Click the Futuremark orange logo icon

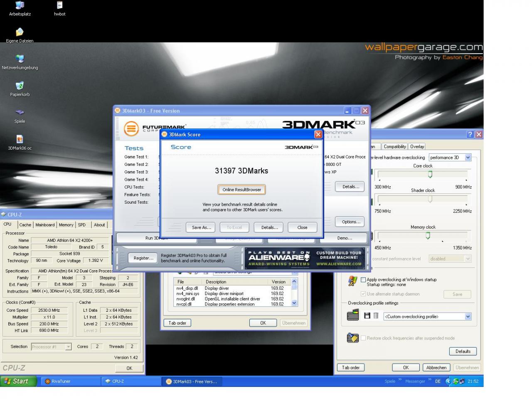(131, 128)
